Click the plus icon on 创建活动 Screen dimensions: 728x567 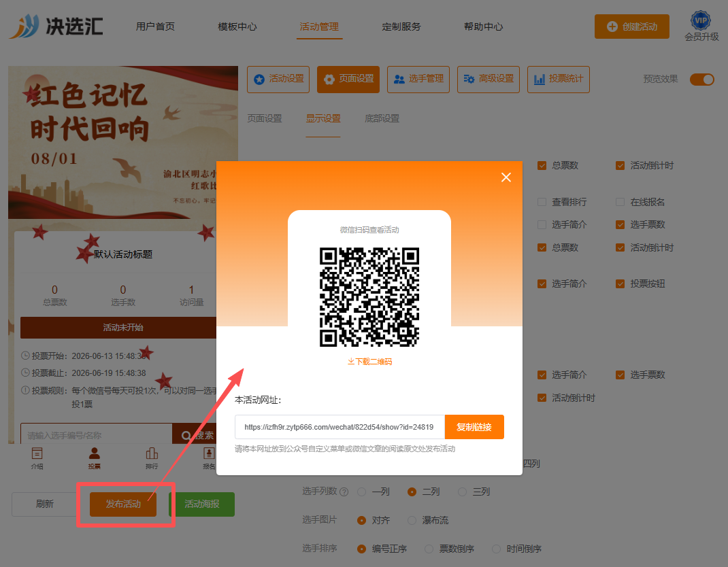[612, 27]
